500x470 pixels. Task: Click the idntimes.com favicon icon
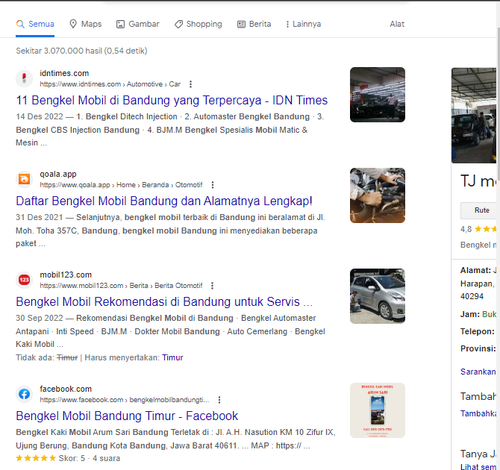[24, 78]
